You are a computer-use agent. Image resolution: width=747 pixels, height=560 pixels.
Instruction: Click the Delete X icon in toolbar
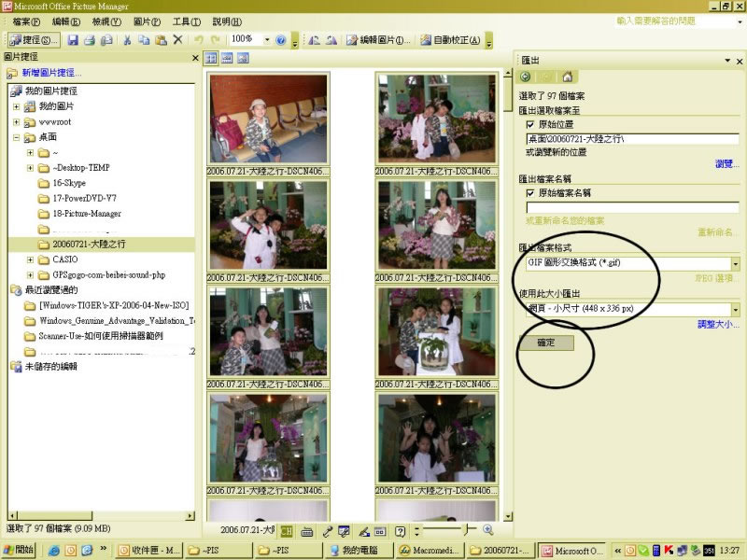click(177, 39)
